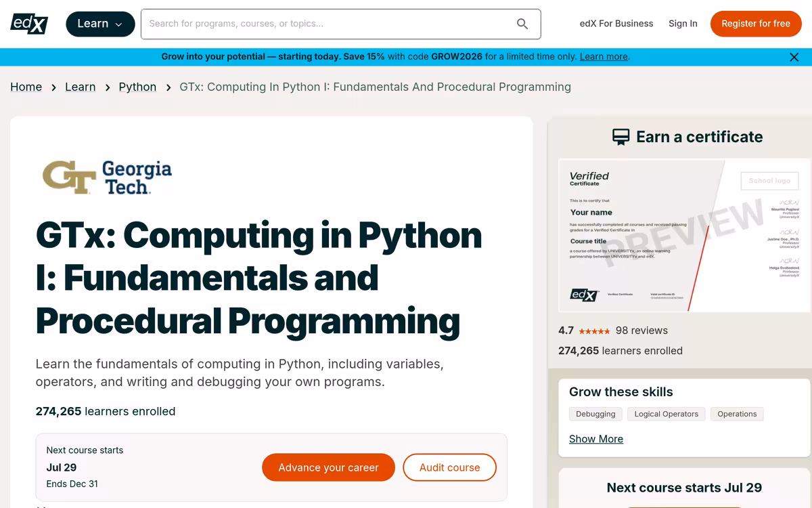Click the Jul 29 start date
This screenshot has width=812, height=508.
click(x=62, y=467)
